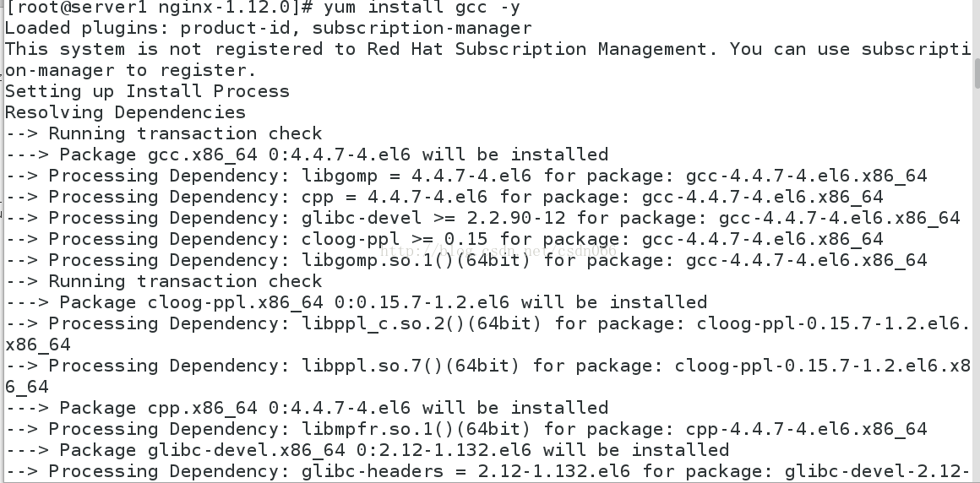980x483 pixels.
Task: Click the libppl.so.7()(64bit) dependency line
Action: [x=488, y=376]
